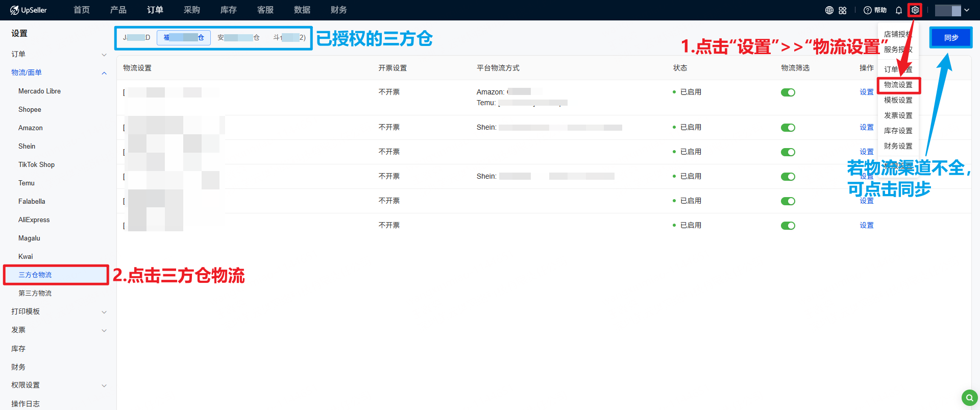The image size is (980, 410).
Task: Expand the 订单 section in settings sidebar
Action: click(x=104, y=55)
